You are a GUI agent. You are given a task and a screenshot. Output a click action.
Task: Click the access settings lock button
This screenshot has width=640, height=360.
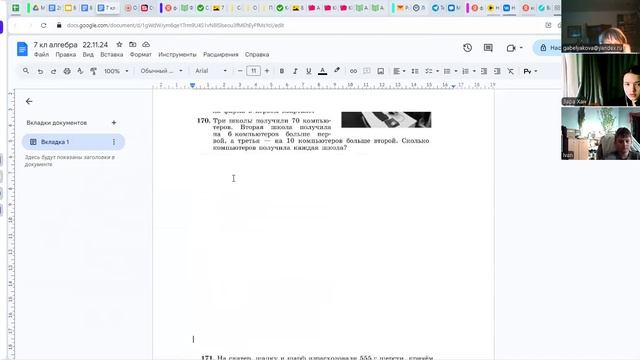[x=548, y=48]
